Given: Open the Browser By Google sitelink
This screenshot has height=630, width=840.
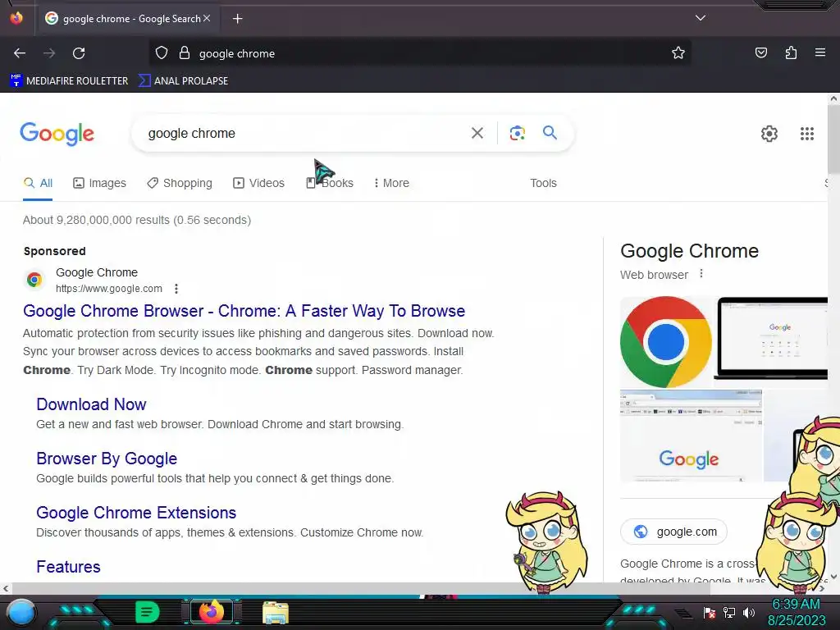Looking at the screenshot, I should pos(107,459).
